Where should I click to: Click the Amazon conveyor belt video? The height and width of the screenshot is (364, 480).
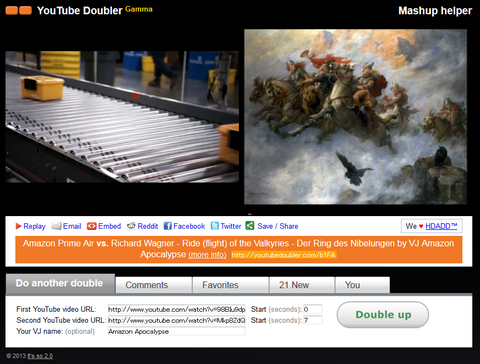122,117
